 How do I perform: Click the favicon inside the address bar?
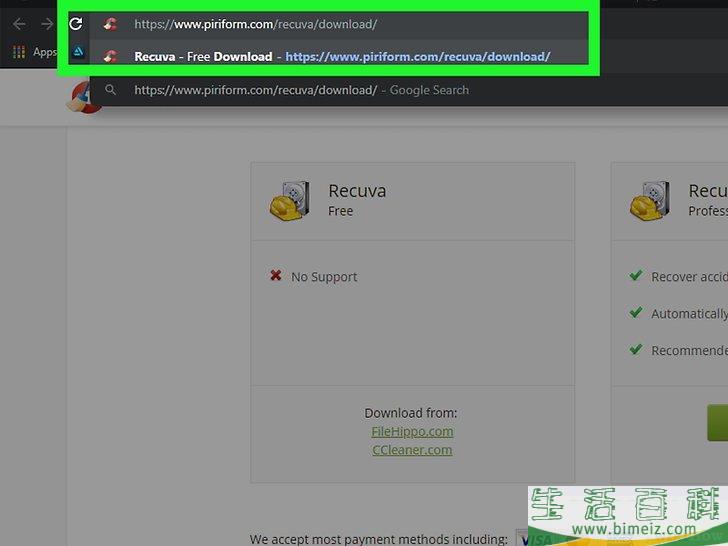coord(110,24)
